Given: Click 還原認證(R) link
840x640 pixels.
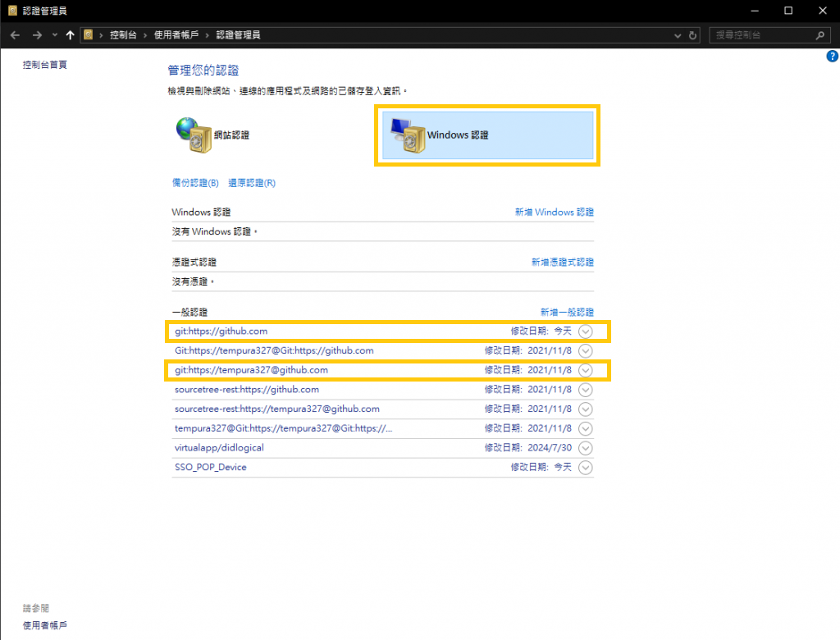Looking at the screenshot, I should point(252,183).
